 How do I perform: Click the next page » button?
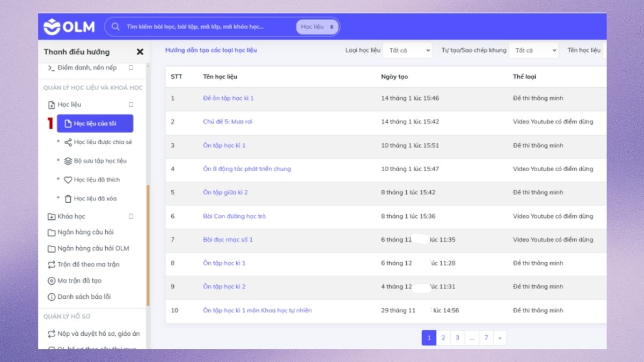[x=500, y=338]
